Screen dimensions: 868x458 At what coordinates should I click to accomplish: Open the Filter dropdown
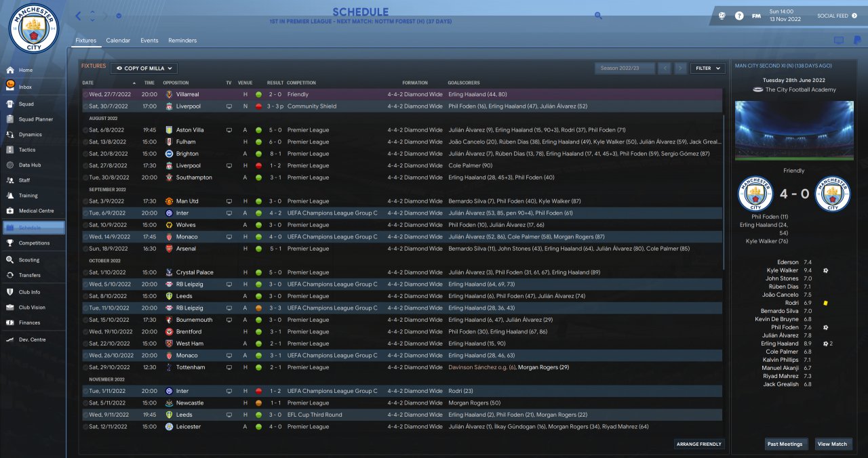coord(707,68)
